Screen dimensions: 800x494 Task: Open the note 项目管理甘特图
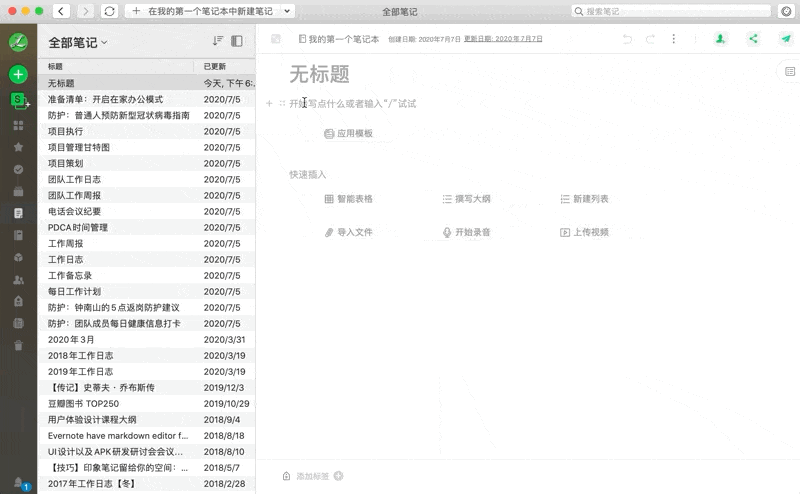click(146, 147)
